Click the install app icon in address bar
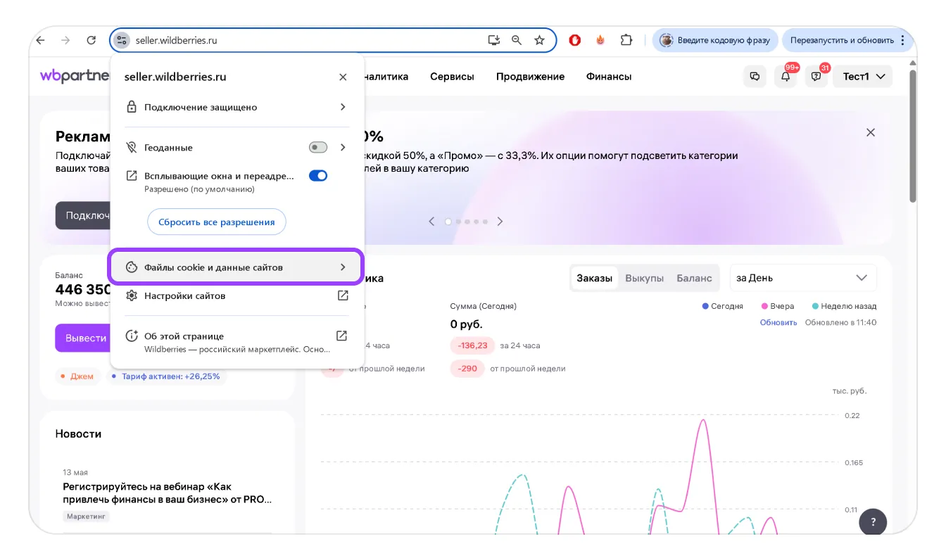 pos(494,40)
